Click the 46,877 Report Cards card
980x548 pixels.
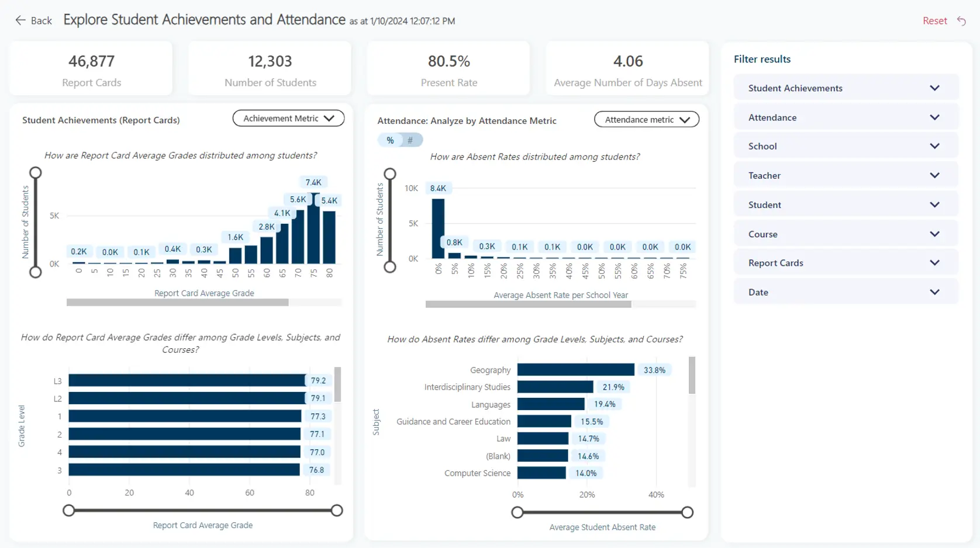coord(91,68)
